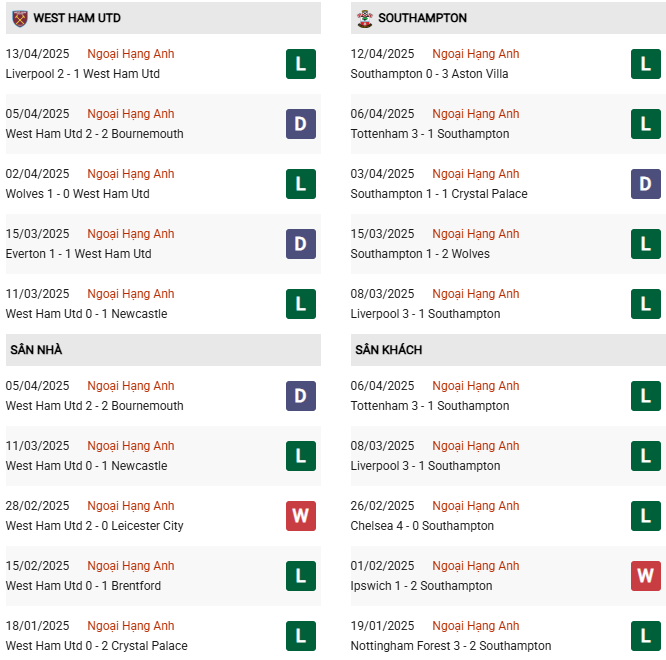
Task: Click the L badge for Chelsea vs Southampton
Action: click(645, 516)
